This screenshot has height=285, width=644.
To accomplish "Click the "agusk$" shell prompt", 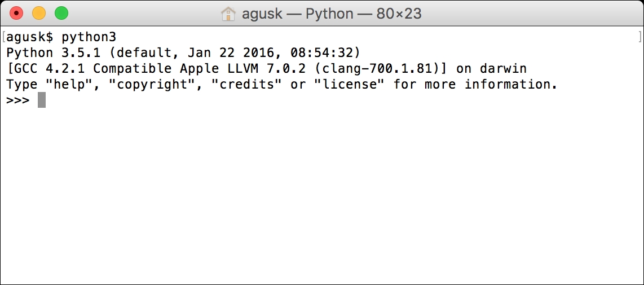I will 29,37.
